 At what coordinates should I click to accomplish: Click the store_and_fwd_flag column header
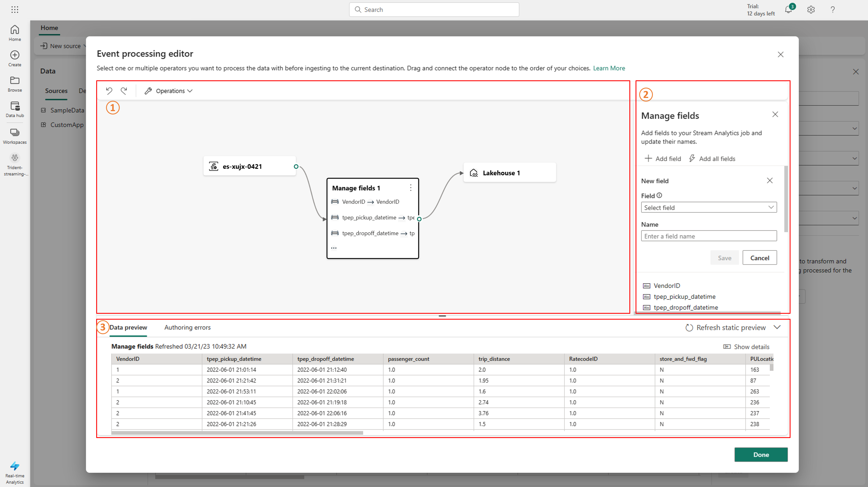click(x=700, y=359)
